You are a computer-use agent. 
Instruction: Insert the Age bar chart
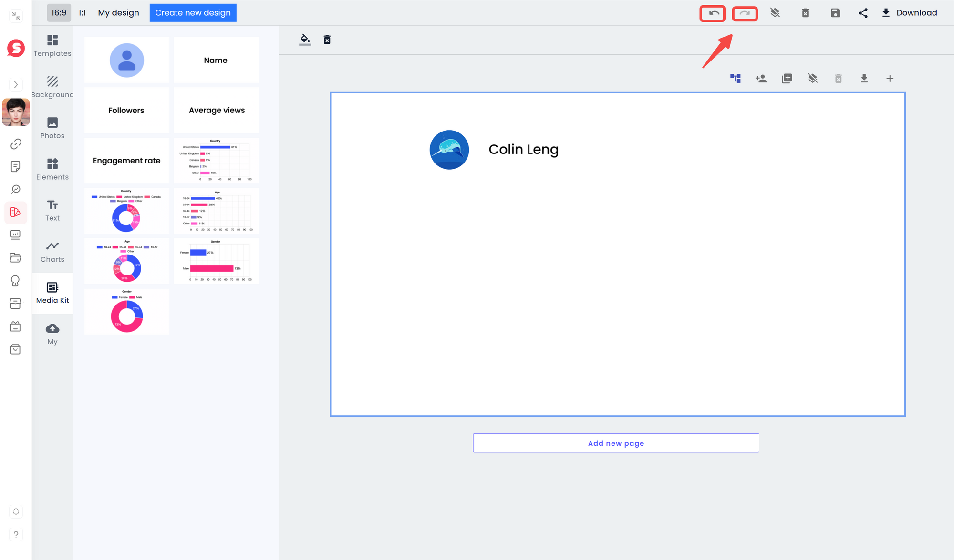pos(216,211)
